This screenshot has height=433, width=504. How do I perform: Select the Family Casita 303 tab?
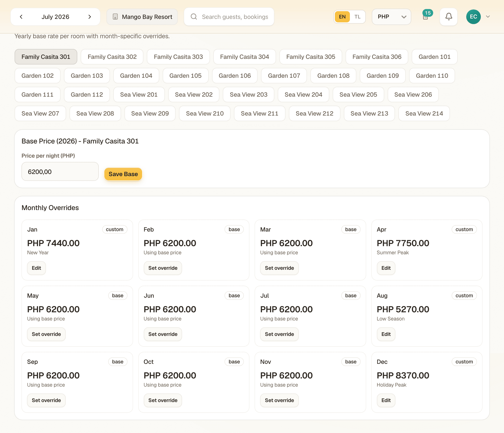[x=178, y=57]
